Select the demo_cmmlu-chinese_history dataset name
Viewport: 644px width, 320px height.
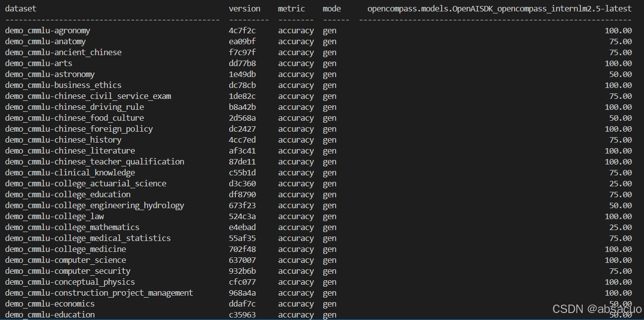point(63,140)
